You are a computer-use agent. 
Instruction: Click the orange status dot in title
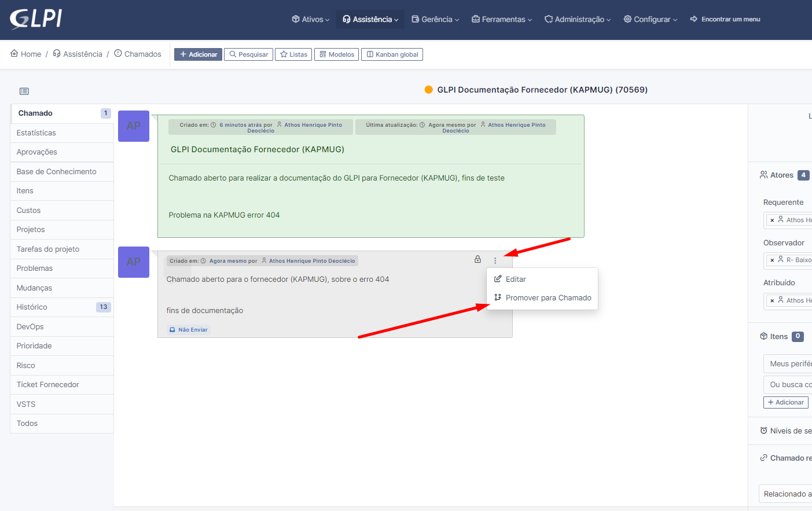(429, 90)
